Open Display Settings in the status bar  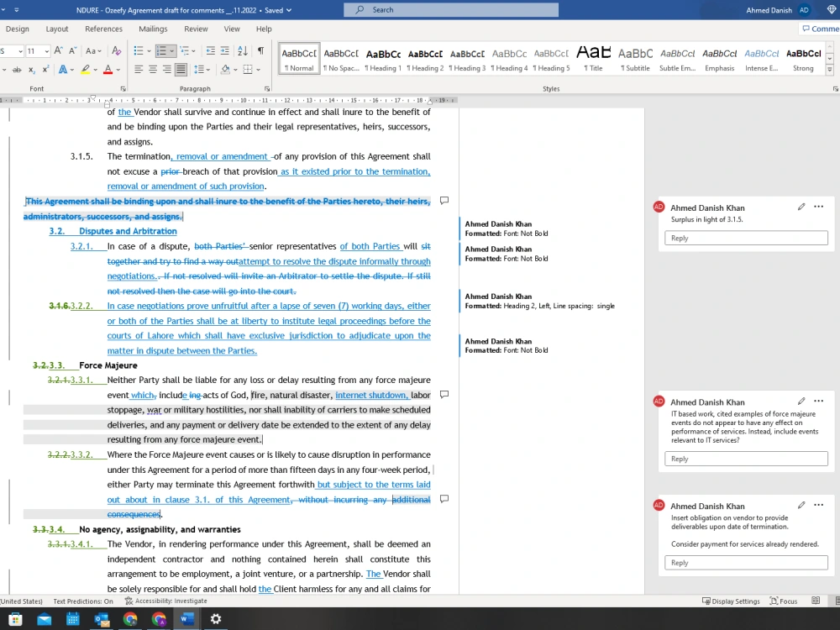click(731, 601)
